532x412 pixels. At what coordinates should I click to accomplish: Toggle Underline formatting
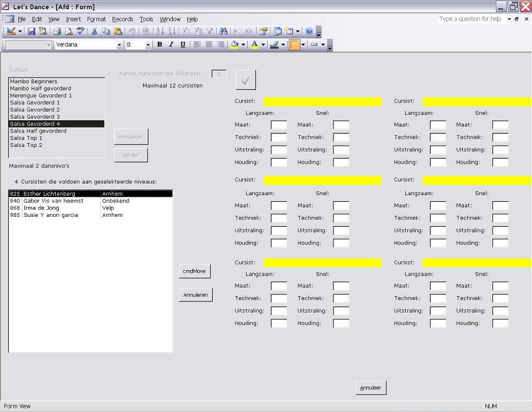182,44
